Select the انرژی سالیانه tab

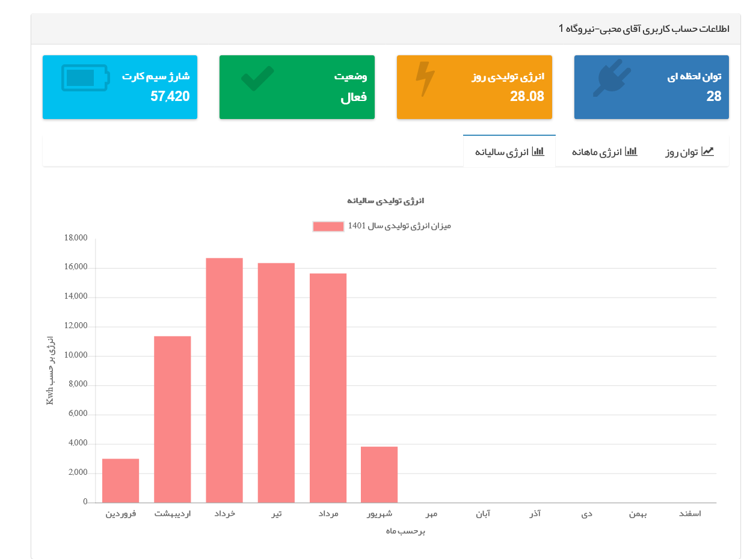[509, 151]
